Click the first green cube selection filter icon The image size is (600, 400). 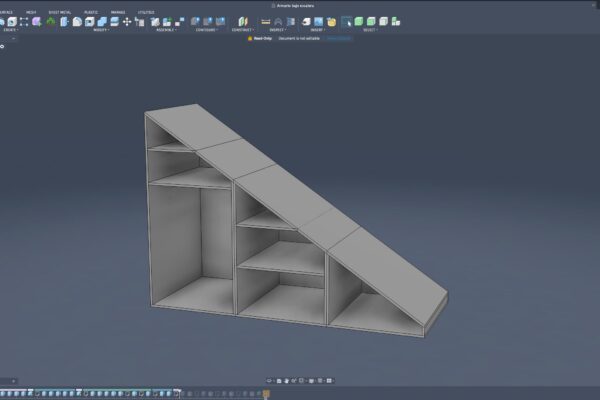pyautogui.click(x=359, y=21)
